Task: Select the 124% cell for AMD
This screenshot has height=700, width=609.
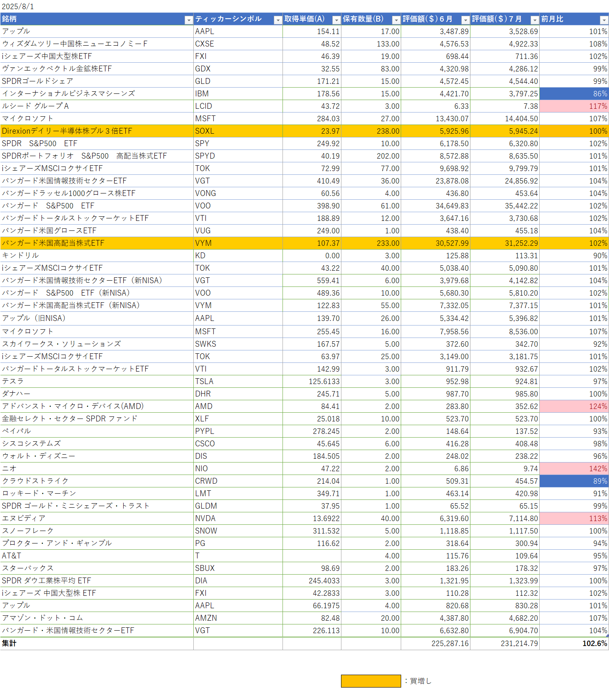Action: click(x=574, y=406)
